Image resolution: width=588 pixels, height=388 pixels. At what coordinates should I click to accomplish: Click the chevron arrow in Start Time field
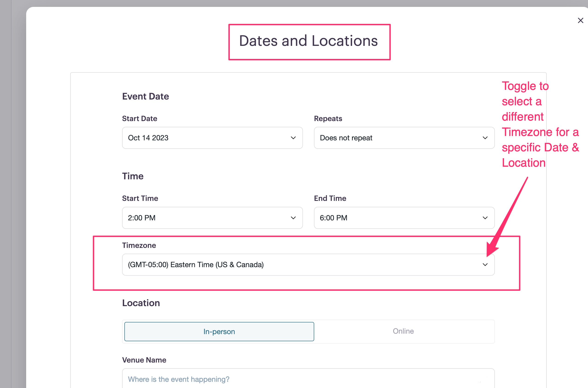[x=293, y=218]
